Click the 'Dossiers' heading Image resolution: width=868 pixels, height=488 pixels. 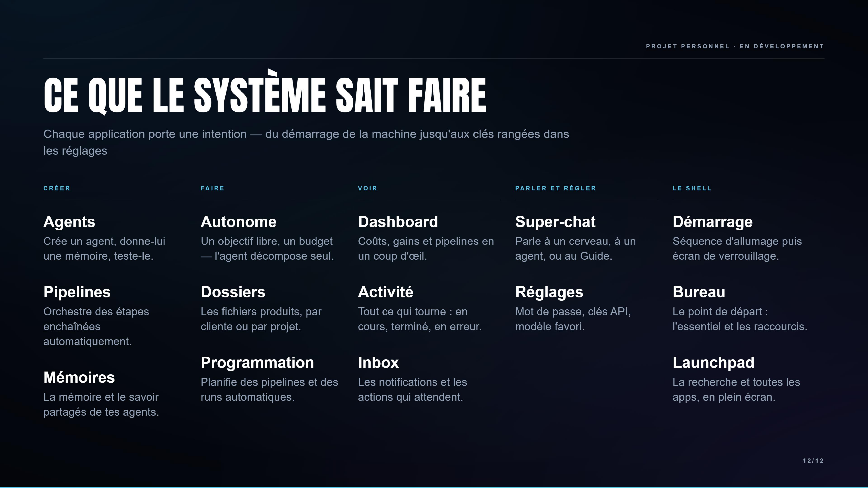tap(233, 292)
